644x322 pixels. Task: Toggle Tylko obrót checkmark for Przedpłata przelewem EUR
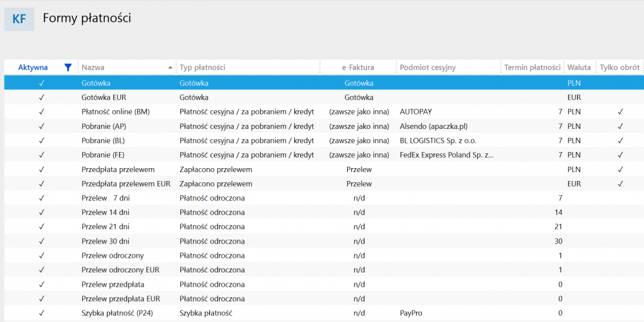620,184
